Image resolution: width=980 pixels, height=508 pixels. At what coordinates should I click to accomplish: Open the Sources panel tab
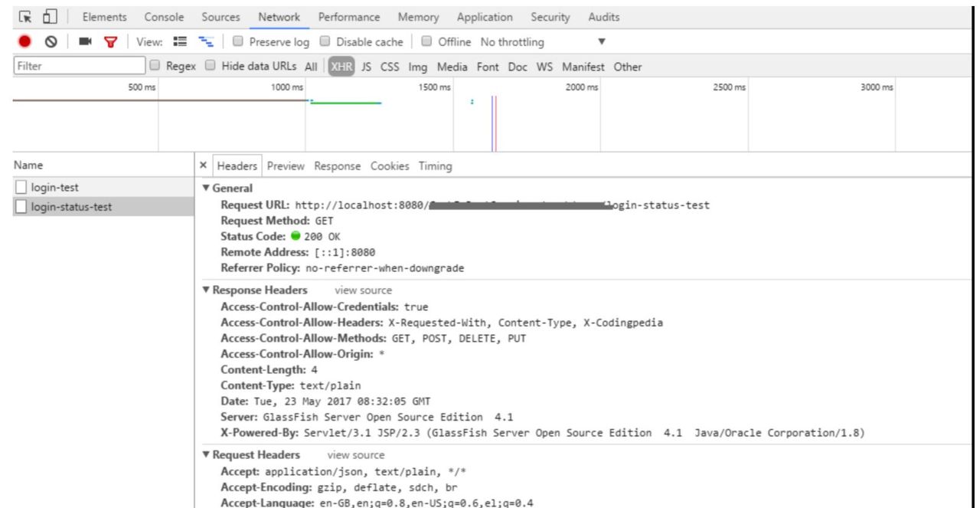click(220, 17)
